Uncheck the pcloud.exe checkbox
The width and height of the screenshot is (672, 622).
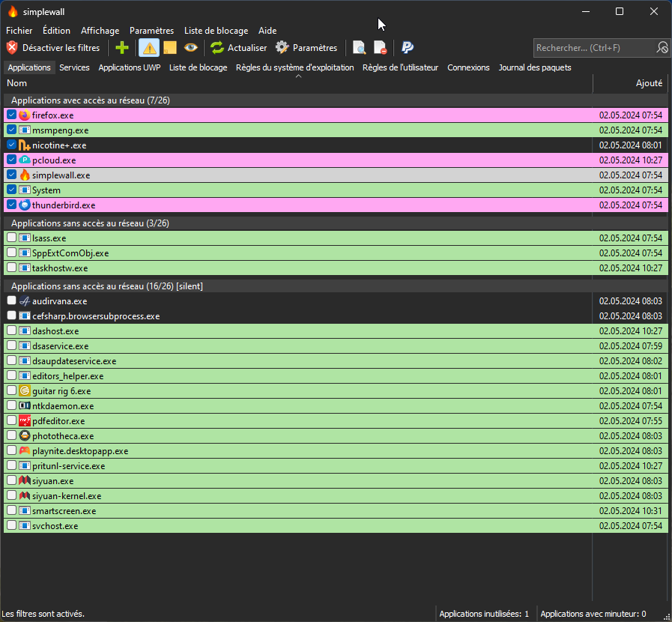[x=11, y=160]
